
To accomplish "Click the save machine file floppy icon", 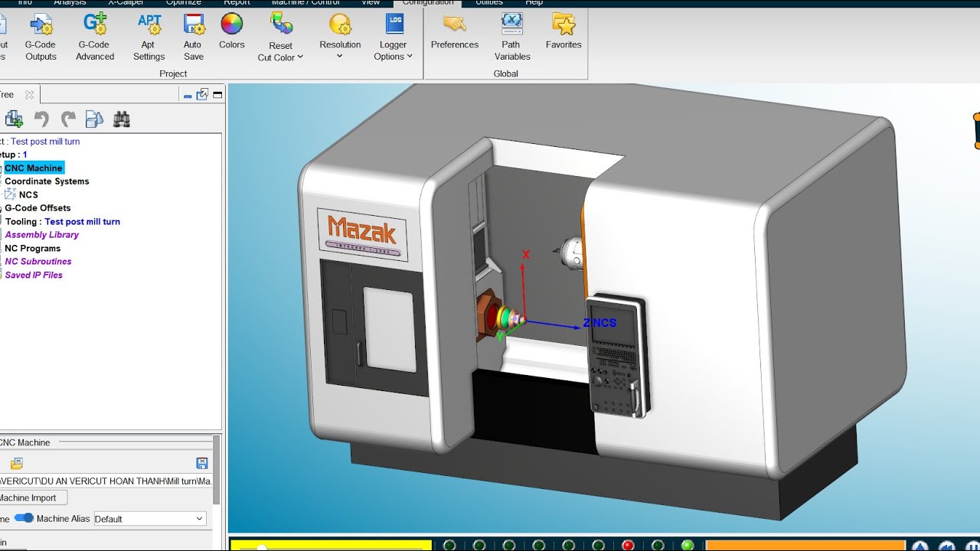I will tap(202, 463).
